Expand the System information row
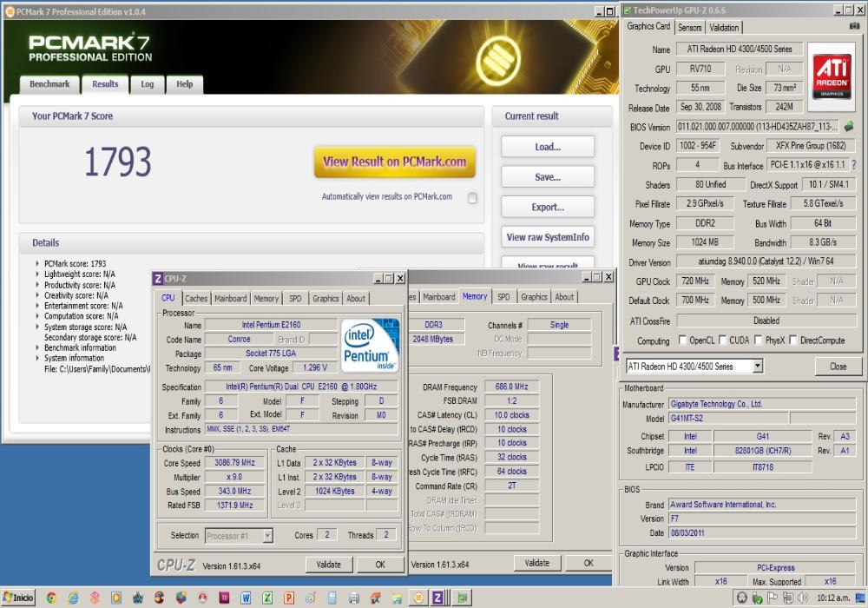The height and width of the screenshot is (608, 868). (37, 358)
